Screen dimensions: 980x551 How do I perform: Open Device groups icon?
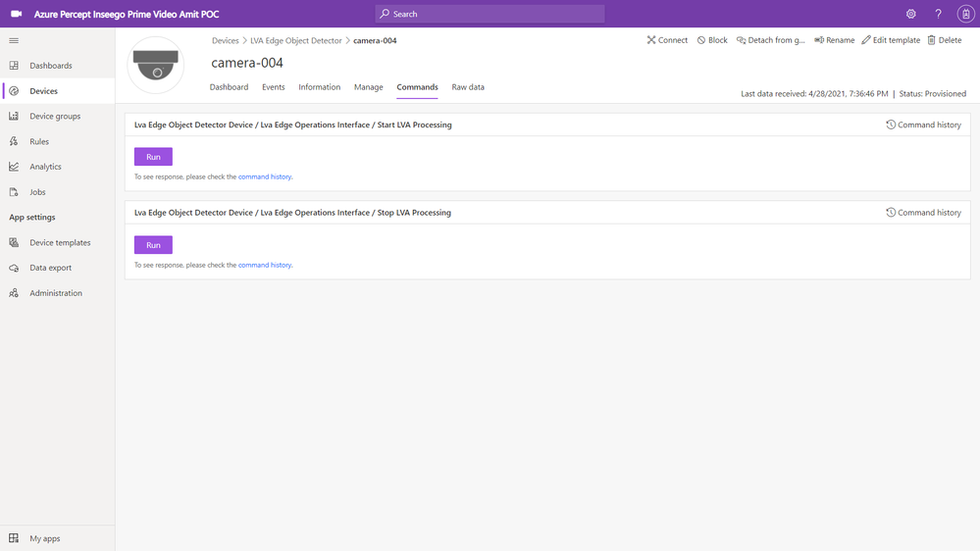click(14, 117)
